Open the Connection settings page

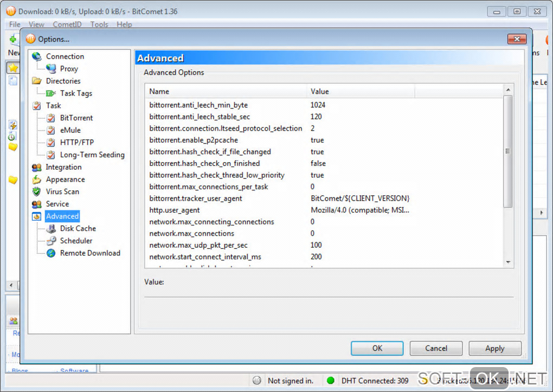click(x=65, y=56)
